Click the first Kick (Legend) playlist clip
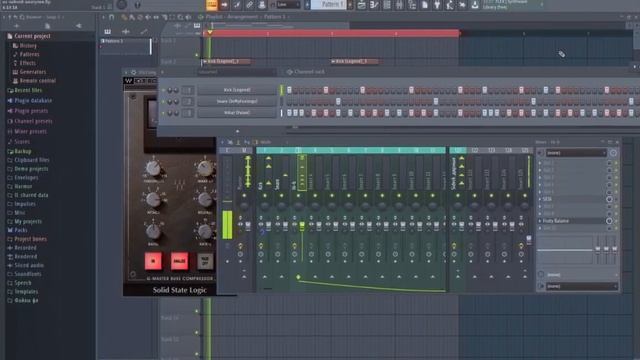640x360 pixels. click(226, 62)
